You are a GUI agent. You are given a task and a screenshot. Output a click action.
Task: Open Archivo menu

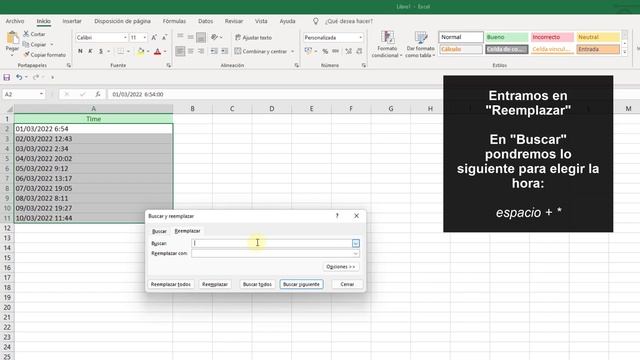click(15, 21)
